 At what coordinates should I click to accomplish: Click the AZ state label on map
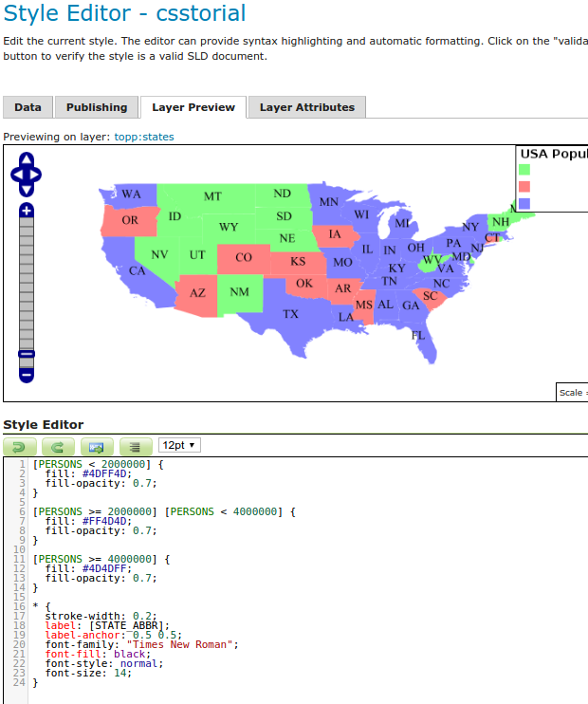(197, 293)
